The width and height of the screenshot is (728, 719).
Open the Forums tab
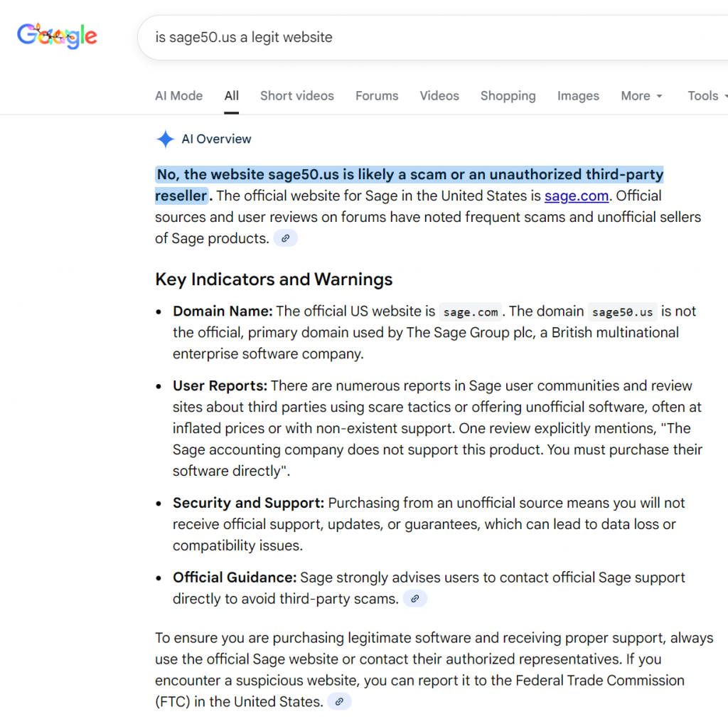(x=377, y=96)
